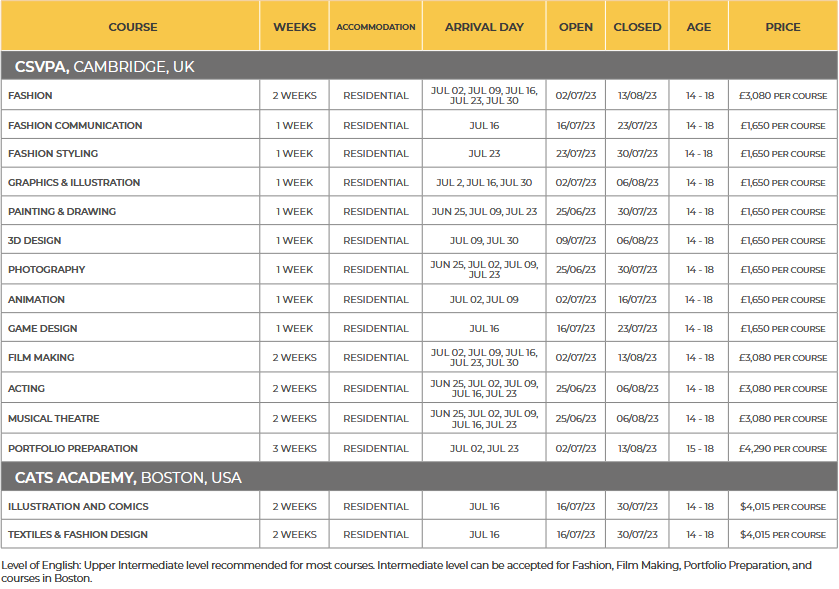This screenshot has width=839, height=589.
Task: Click the ACCOMMODATION column header
Action: tap(375, 27)
